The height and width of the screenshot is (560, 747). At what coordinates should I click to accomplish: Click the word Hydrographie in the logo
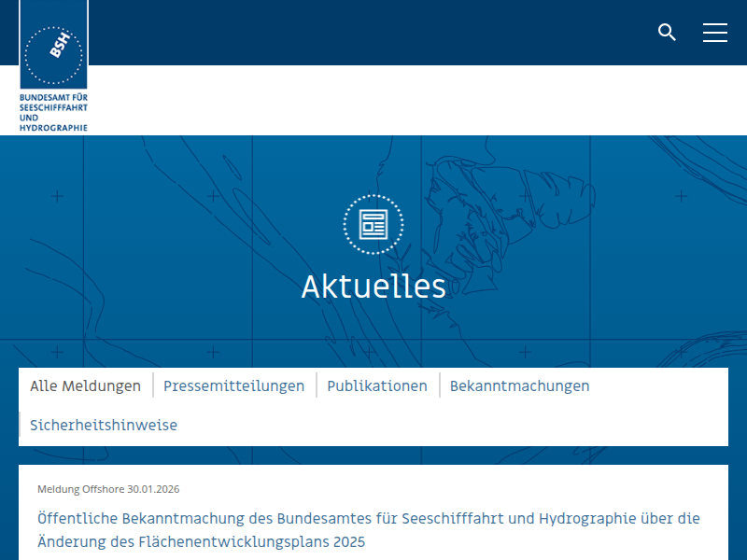53,127
